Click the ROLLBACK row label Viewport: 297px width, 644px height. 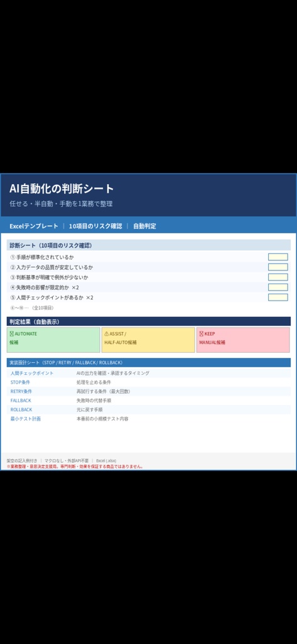click(21, 409)
